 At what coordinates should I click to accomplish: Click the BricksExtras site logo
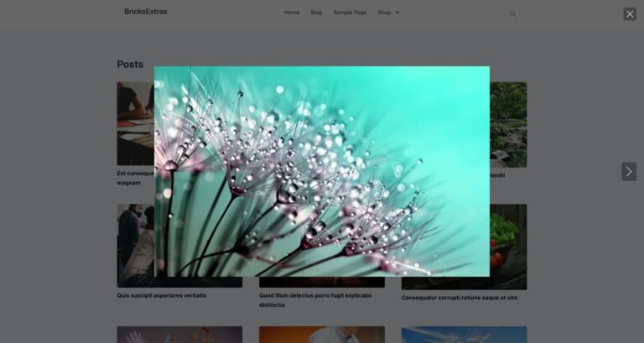145,12
